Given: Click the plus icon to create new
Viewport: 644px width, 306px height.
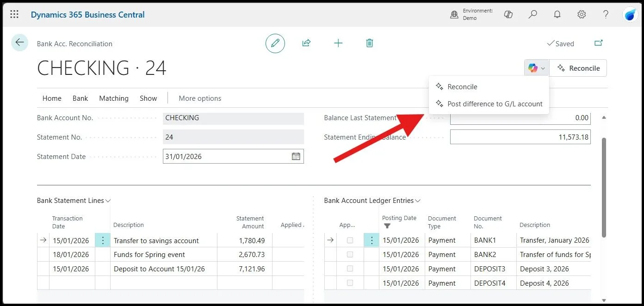Looking at the screenshot, I should tap(338, 43).
